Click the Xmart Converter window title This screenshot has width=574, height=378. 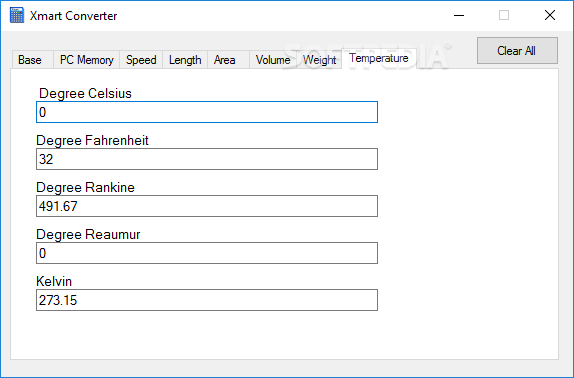[x=73, y=16]
